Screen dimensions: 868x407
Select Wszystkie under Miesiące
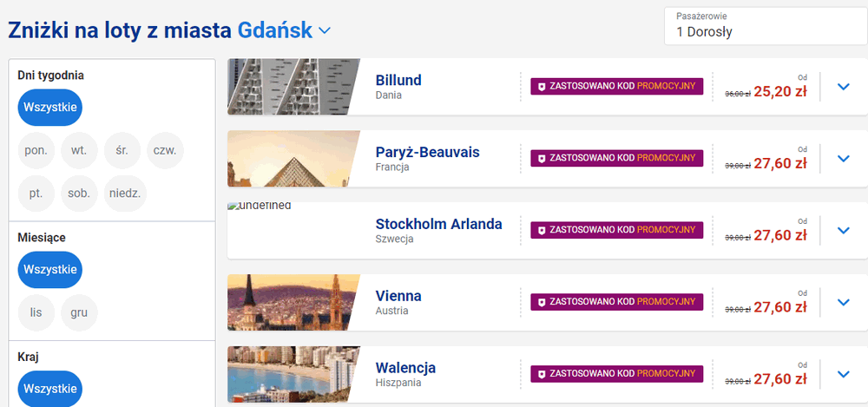click(49, 270)
